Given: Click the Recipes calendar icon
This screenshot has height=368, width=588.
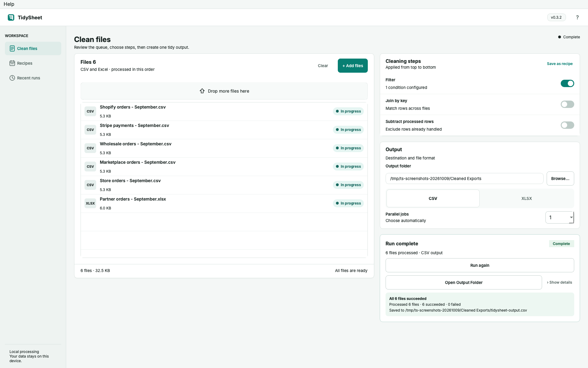Looking at the screenshot, I should [x=12, y=63].
